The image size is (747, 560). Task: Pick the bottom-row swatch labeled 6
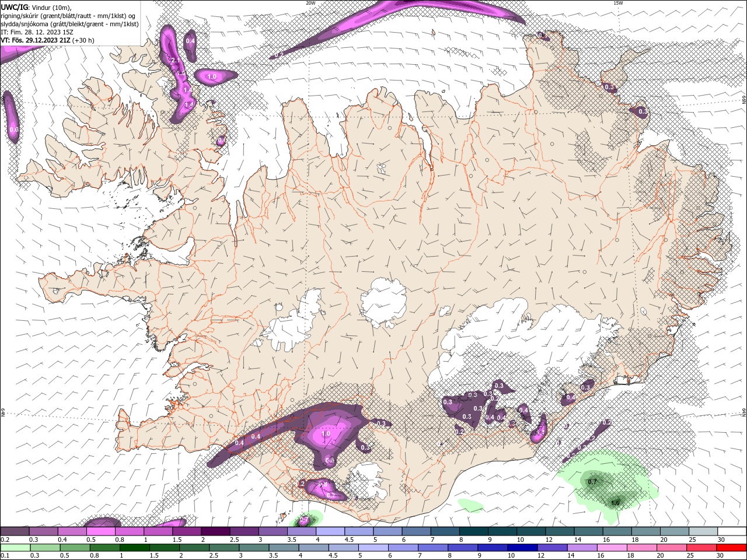coord(403,548)
